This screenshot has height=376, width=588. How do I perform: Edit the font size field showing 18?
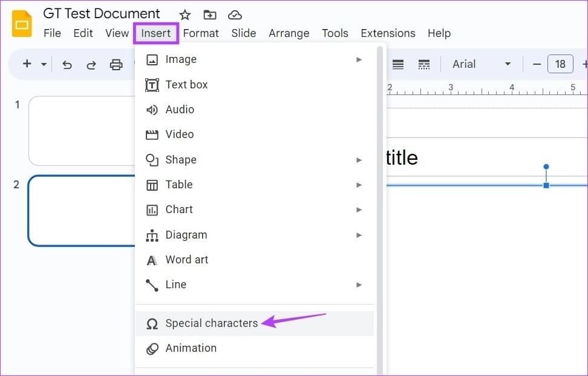point(560,64)
